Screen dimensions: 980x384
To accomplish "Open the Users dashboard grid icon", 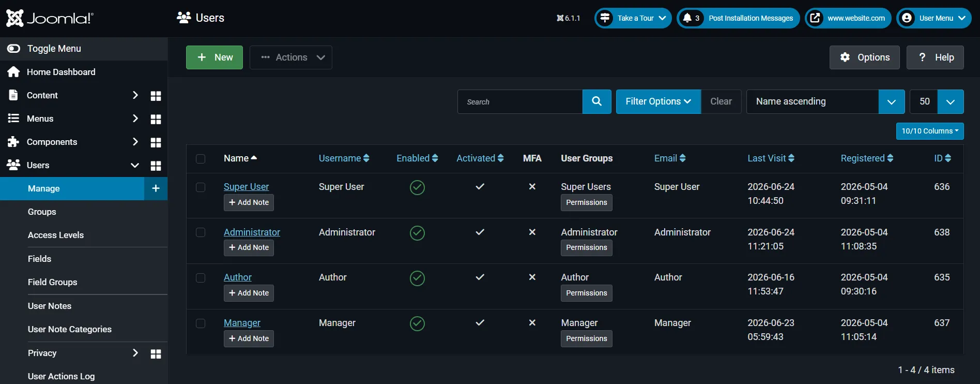I will [x=156, y=166].
